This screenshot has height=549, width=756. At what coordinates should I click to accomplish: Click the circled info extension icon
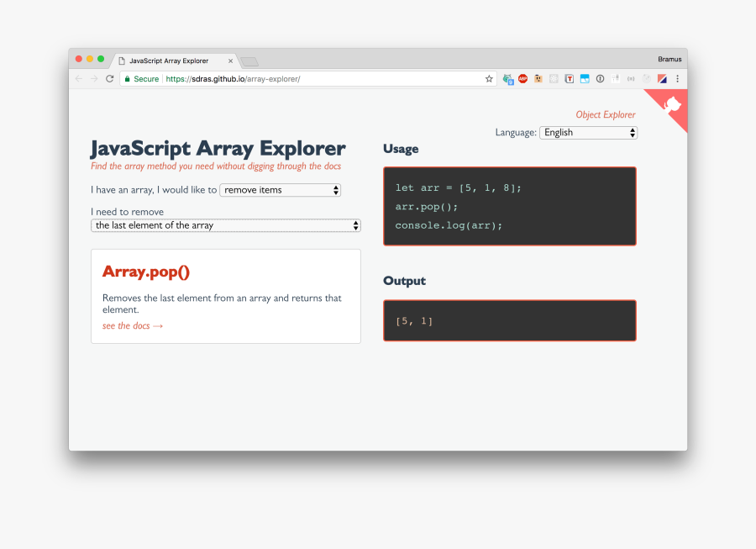tap(600, 79)
